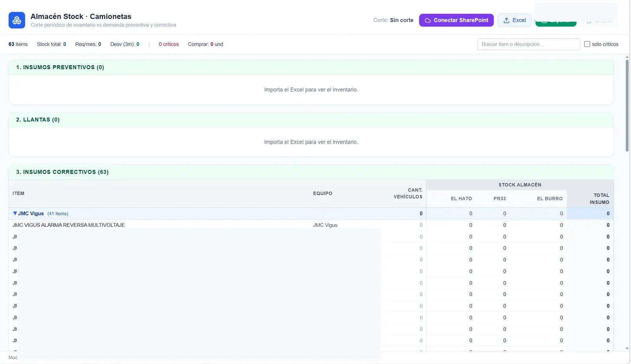
Task: Click the 0 criticos indicator
Action: coord(169,44)
